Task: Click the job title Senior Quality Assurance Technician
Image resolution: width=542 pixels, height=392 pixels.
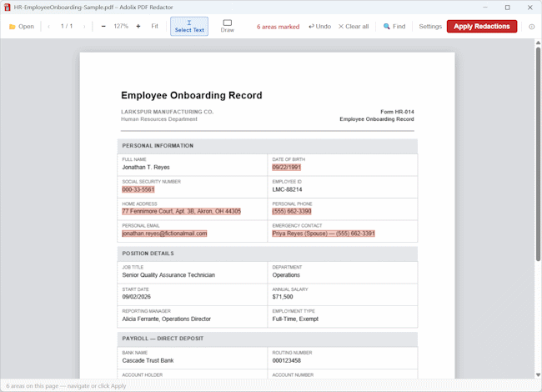Action: [x=168, y=275]
